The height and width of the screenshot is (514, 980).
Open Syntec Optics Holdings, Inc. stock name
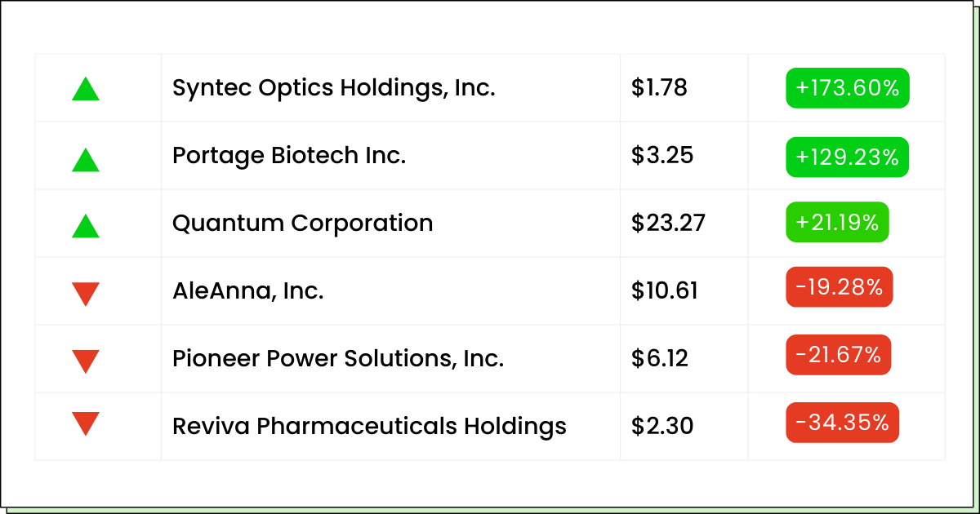point(334,88)
